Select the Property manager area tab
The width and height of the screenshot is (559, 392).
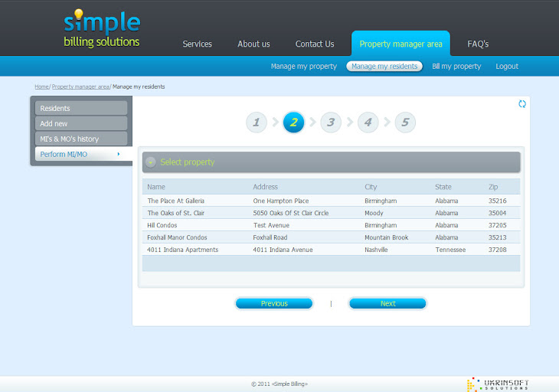click(x=400, y=44)
